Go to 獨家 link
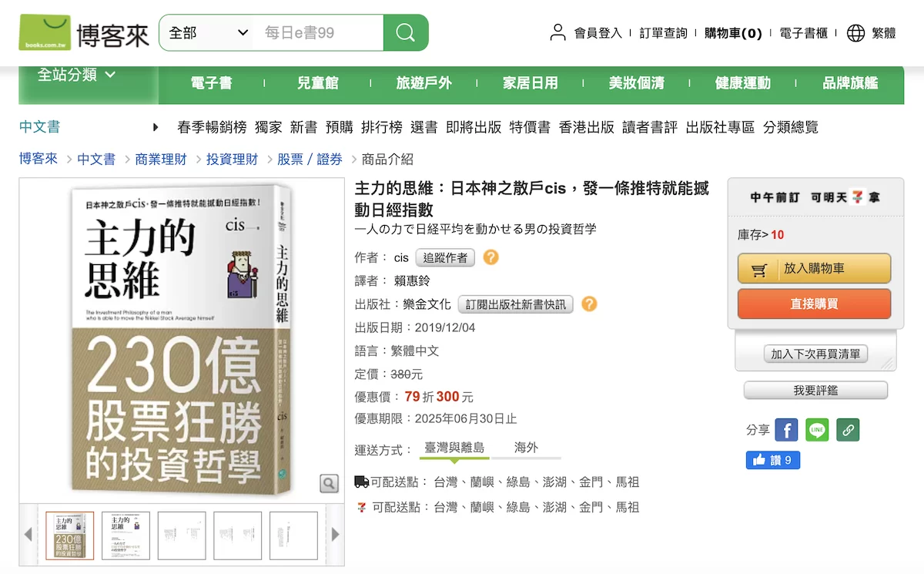This screenshot has height=574, width=924. [269, 127]
